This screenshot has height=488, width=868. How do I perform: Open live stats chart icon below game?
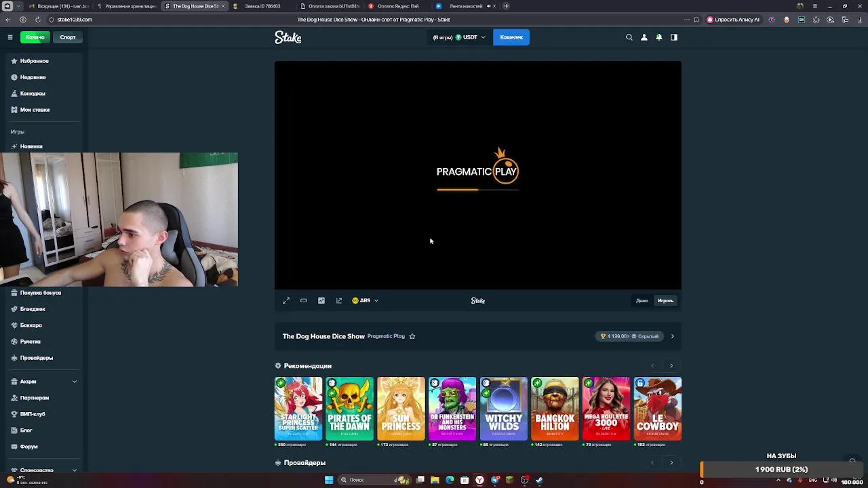[x=321, y=300]
